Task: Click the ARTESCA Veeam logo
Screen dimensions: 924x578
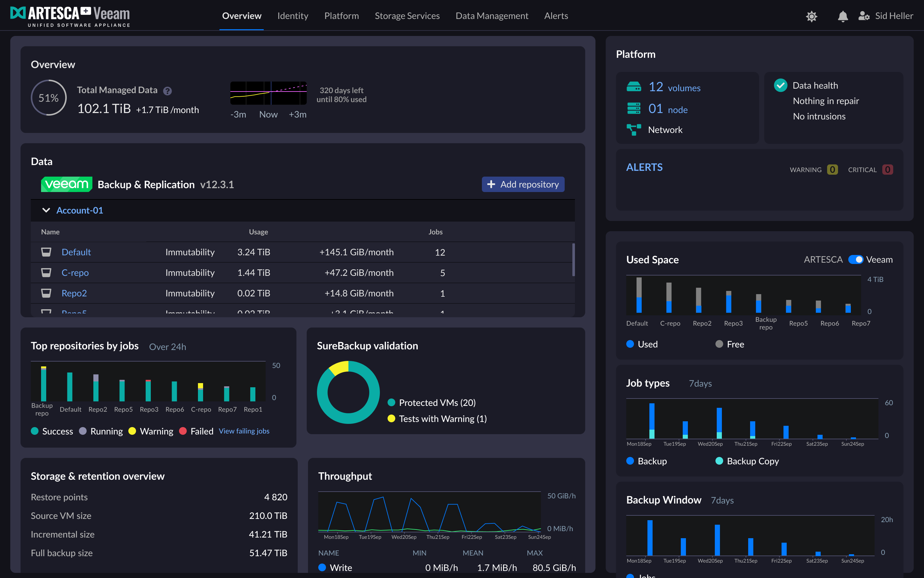Action: pos(70,16)
